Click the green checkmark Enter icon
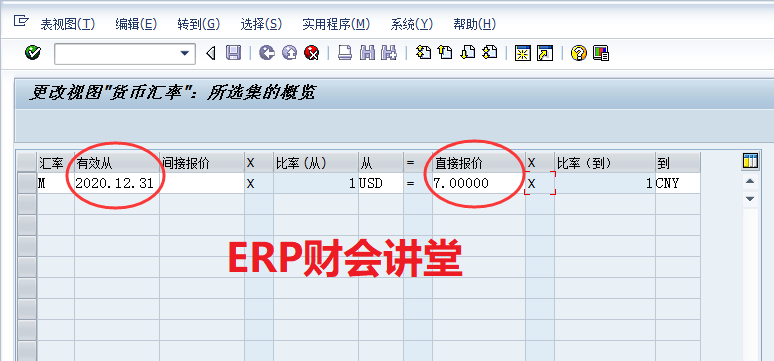Image resolution: width=774 pixels, height=361 pixels. click(x=33, y=52)
